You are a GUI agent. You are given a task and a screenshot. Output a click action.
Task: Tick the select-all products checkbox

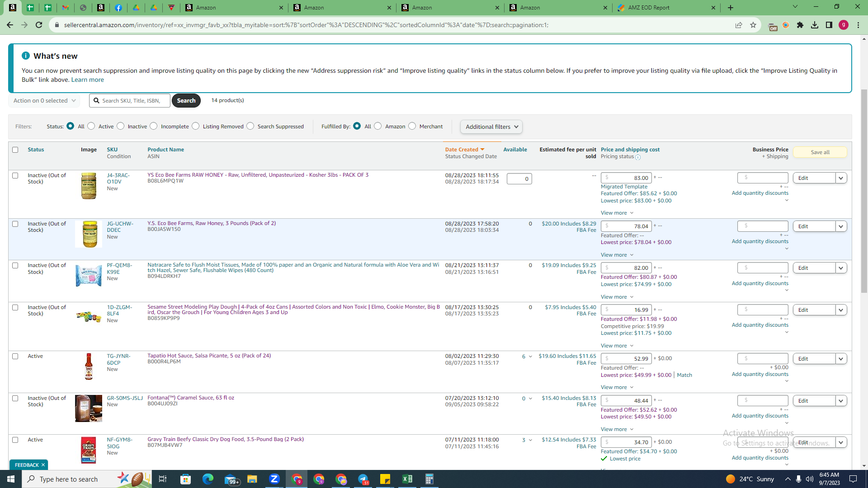point(15,150)
